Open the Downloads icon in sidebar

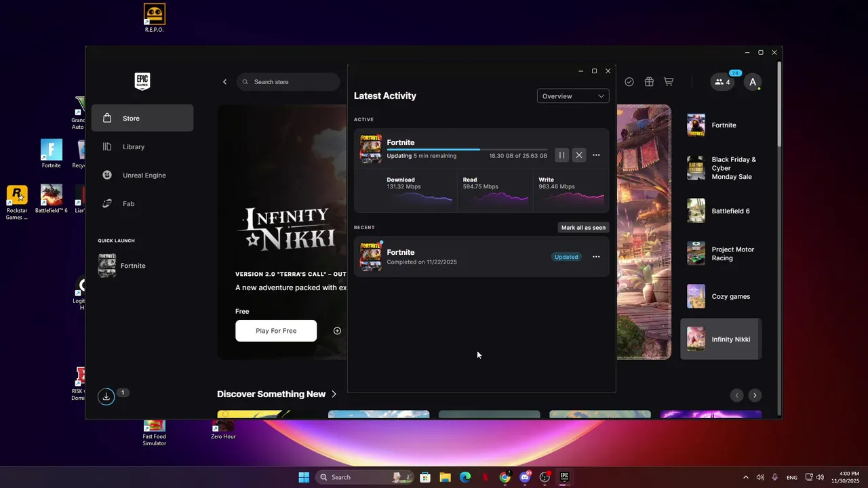tap(106, 397)
